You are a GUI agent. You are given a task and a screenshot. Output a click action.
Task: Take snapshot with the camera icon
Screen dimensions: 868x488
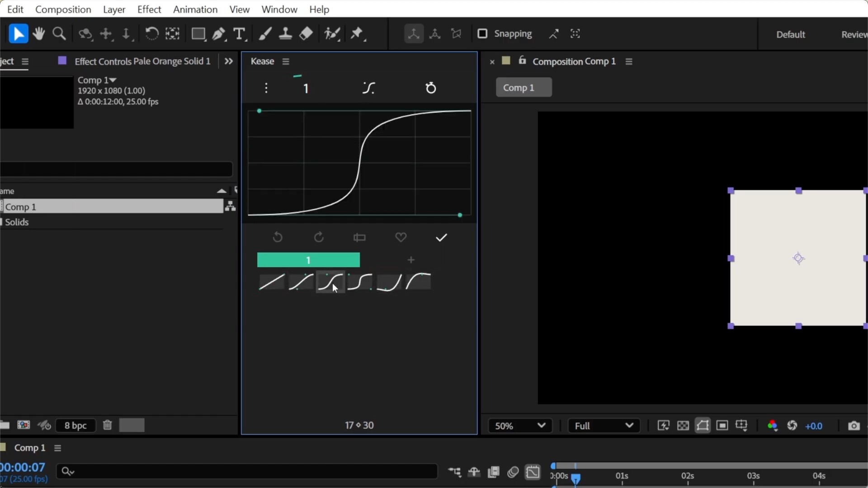point(854,426)
